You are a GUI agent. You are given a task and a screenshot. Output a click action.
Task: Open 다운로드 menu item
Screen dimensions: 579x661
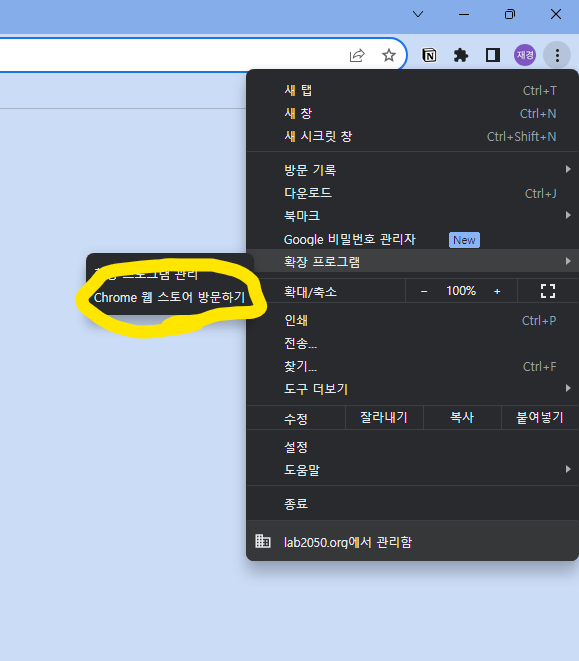click(412, 193)
